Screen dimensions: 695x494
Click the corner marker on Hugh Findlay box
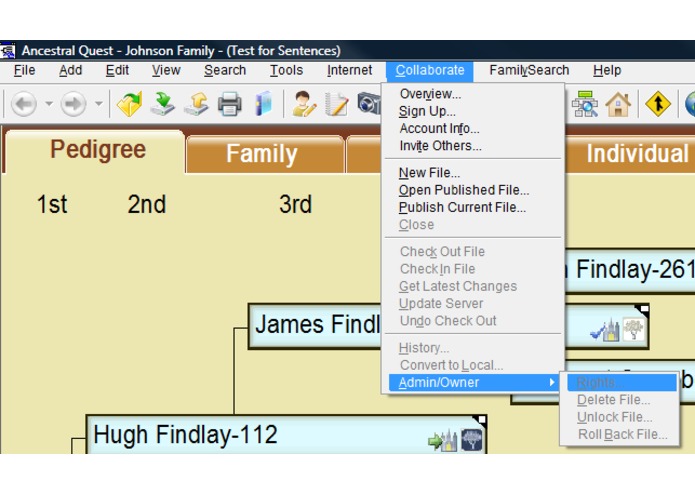coord(481,419)
